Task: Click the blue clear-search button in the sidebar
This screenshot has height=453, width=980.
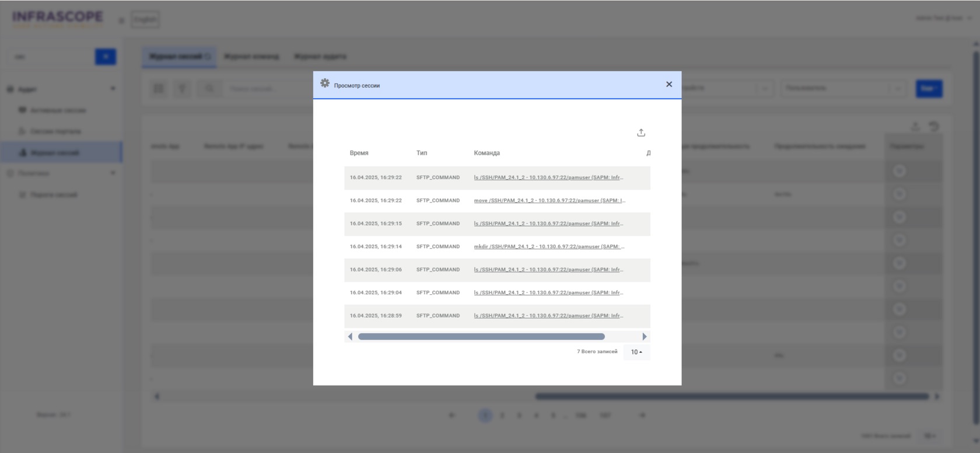Action: (x=106, y=57)
